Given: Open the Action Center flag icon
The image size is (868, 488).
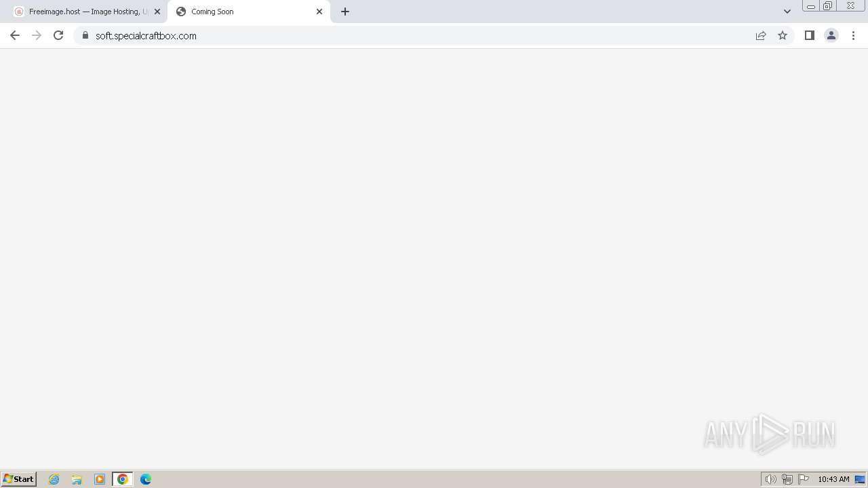Looking at the screenshot, I should point(804,479).
